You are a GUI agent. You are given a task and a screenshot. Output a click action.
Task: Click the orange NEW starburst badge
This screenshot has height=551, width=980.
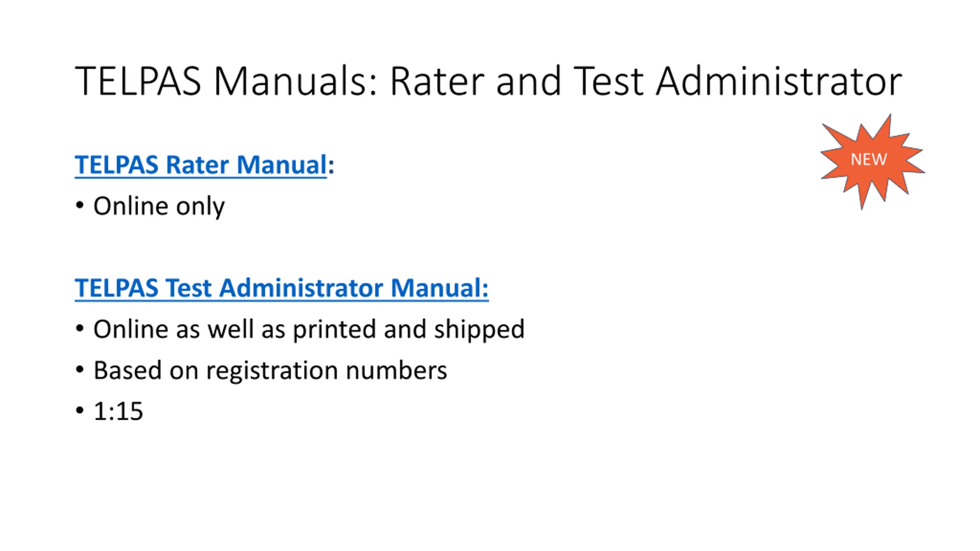[x=872, y=161]
